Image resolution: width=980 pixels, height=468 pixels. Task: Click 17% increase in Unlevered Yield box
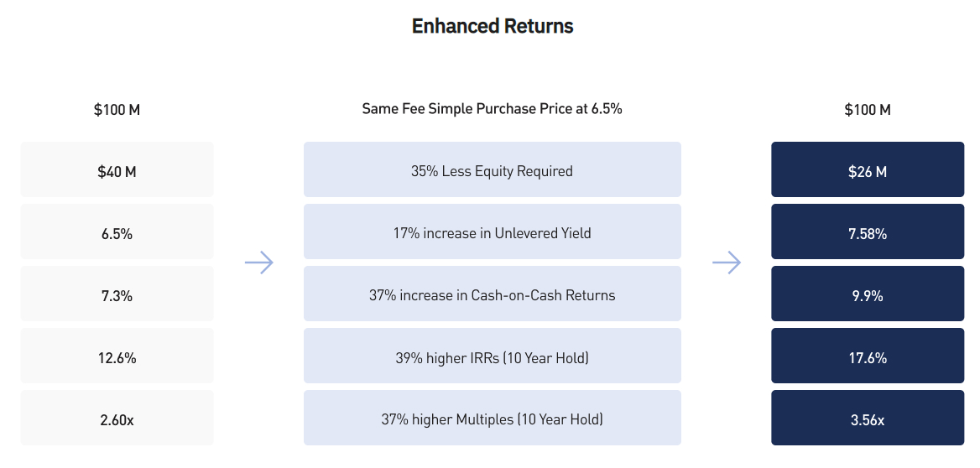click(493, 231)
